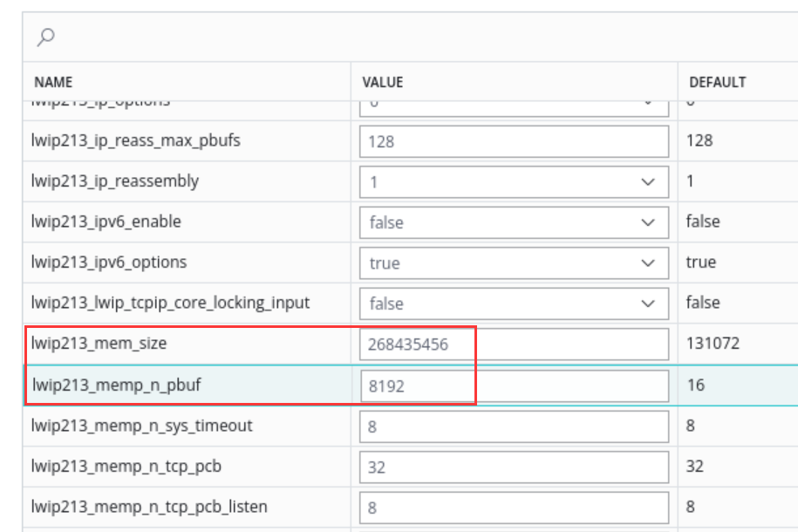Sort by the NAME column header
This screenshot has height=532, width=798.
53,82
